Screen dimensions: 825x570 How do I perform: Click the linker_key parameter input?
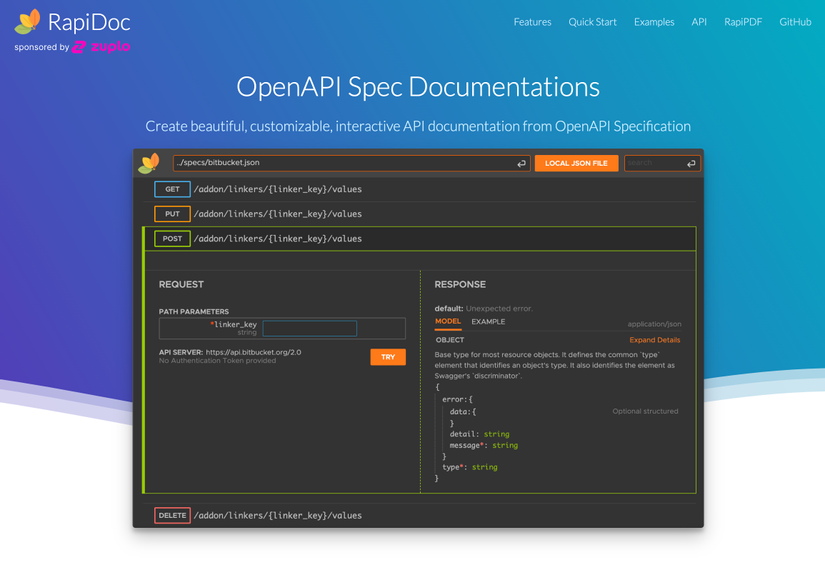click(x=310, y=328)
